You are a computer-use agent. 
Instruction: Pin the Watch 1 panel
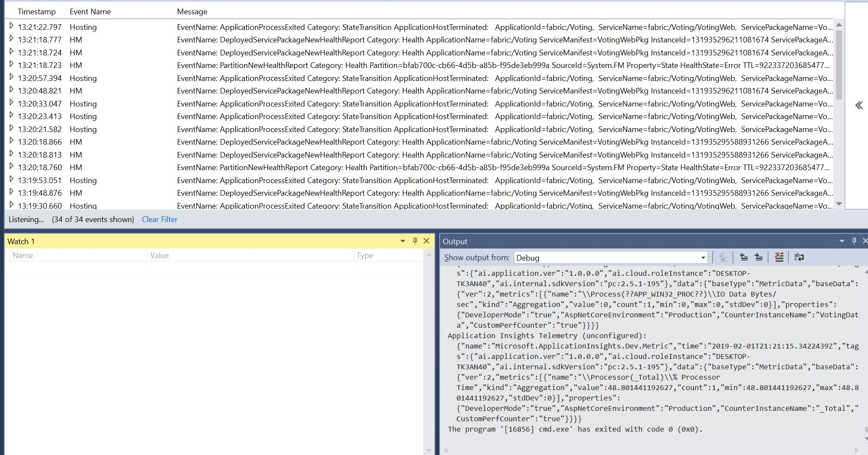click(415, 241)
